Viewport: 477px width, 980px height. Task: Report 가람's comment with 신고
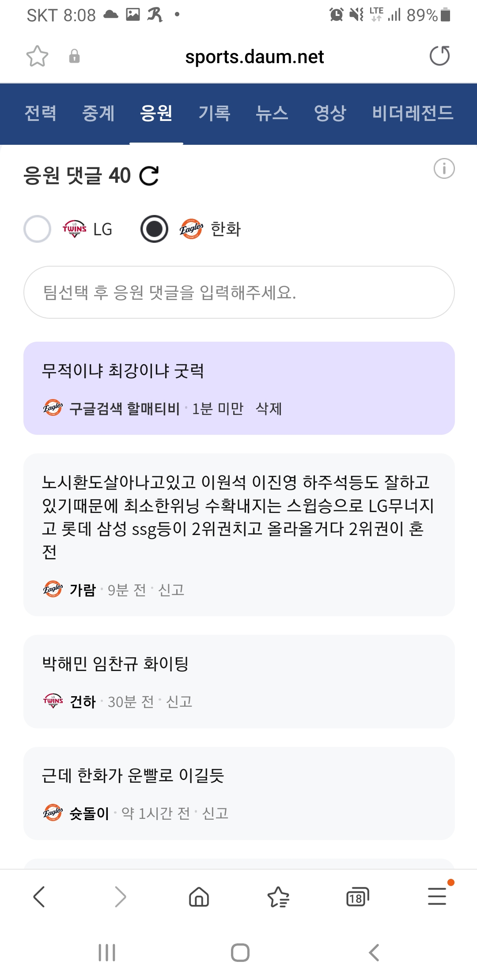[171, 590]
